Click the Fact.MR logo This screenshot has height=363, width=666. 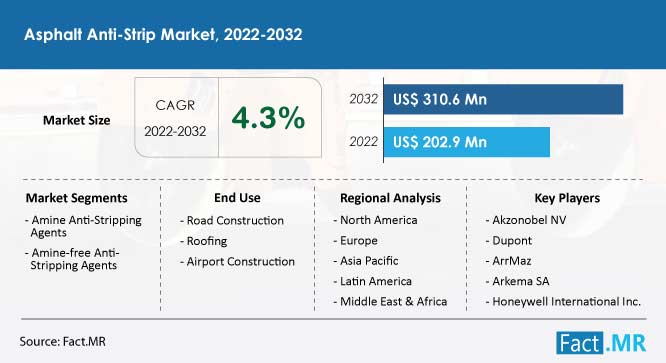[601, 343]
